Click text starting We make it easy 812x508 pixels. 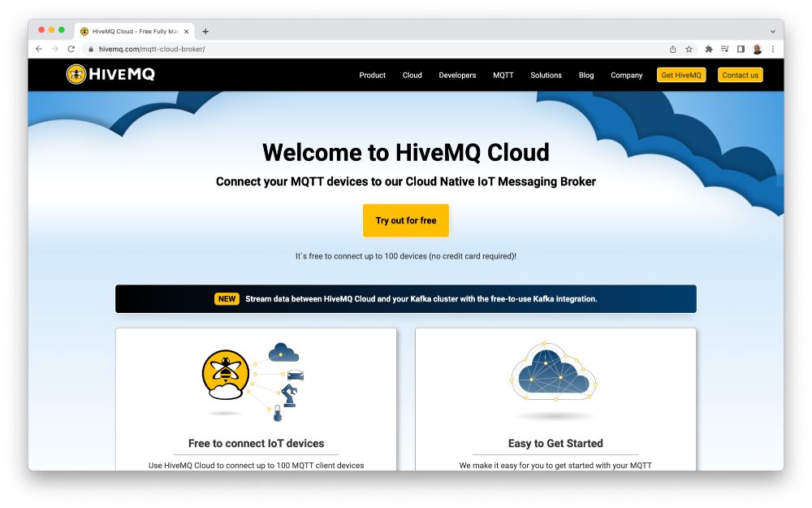tap(555, 466)
